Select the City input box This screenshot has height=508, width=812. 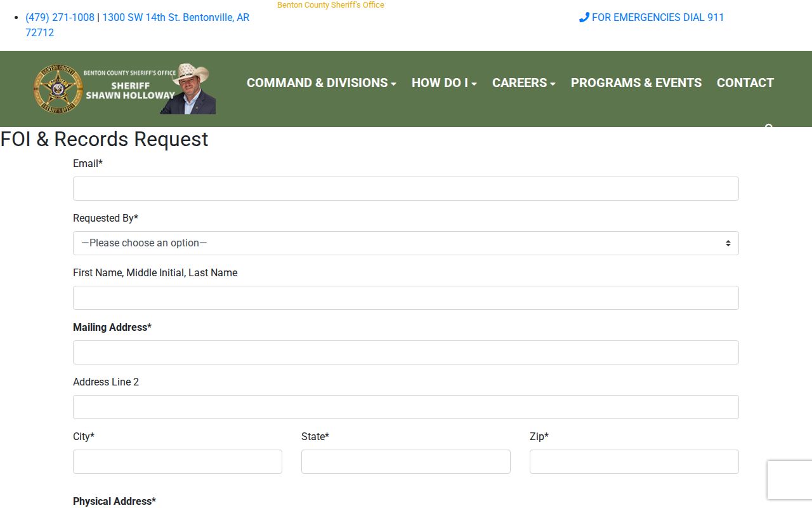coord(178,462)
